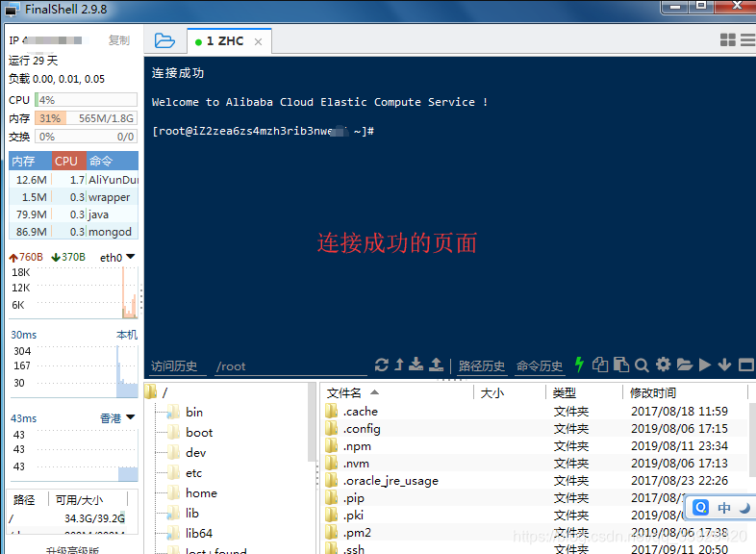
Task: Sort processes by CPU column
Action: [x=69, y=161]
